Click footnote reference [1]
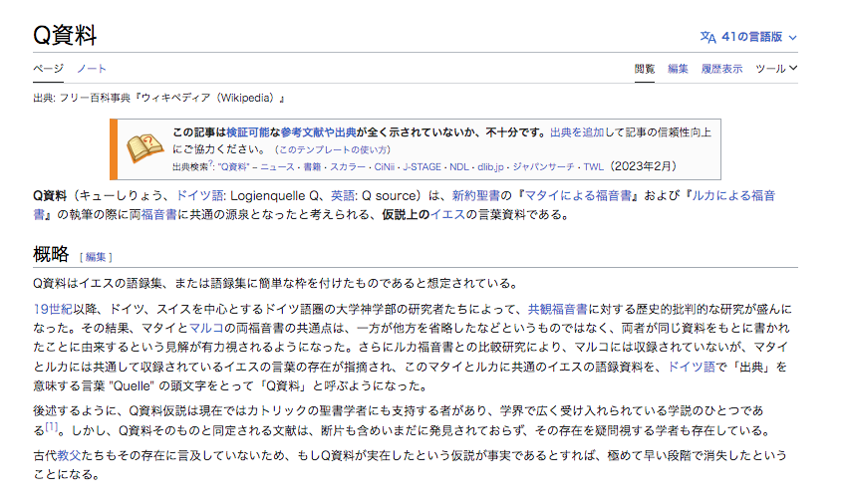847x504 pixels. point(51,426)
